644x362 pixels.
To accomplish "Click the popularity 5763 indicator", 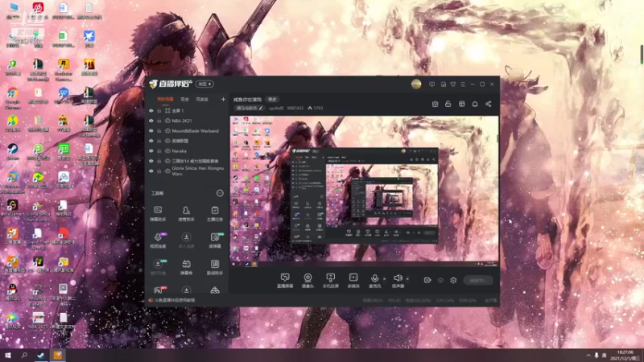I will click(315, 108).
